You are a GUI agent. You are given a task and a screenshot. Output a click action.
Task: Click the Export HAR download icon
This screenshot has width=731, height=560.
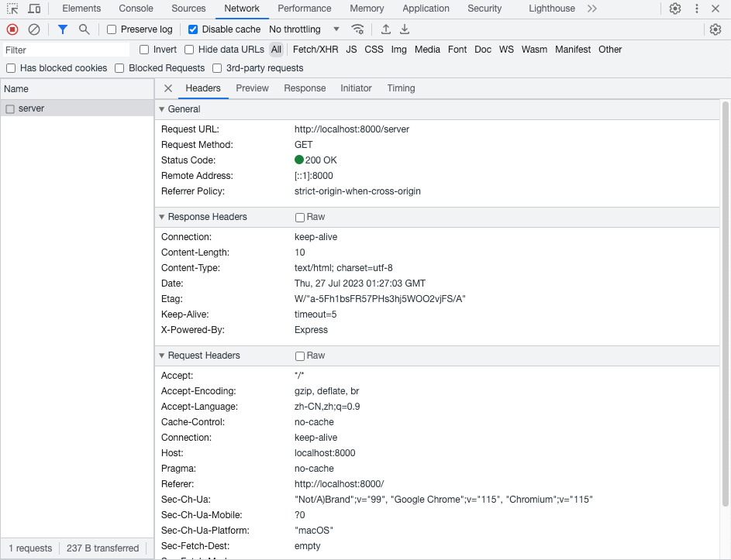point(405,29)
